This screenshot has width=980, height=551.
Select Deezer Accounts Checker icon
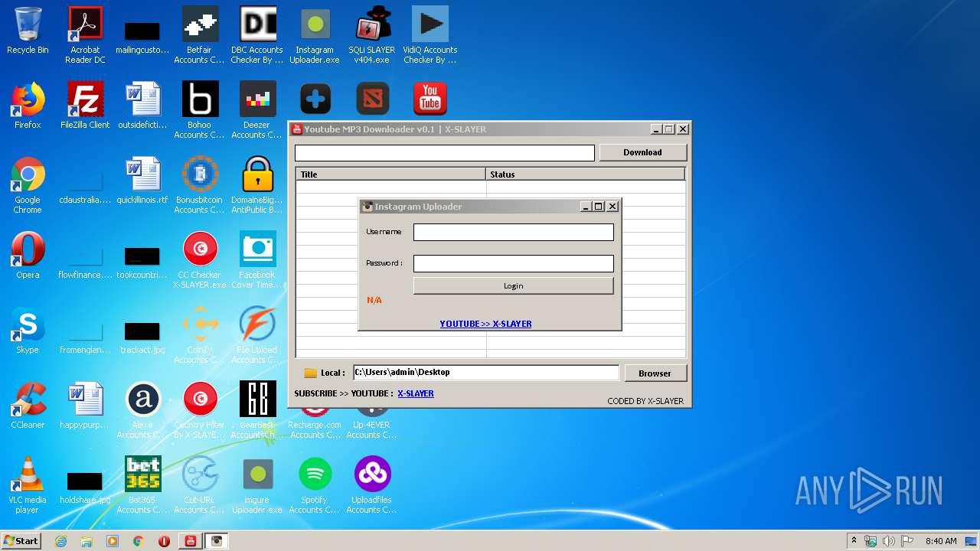pyautogui.click(x=257, y=110)
